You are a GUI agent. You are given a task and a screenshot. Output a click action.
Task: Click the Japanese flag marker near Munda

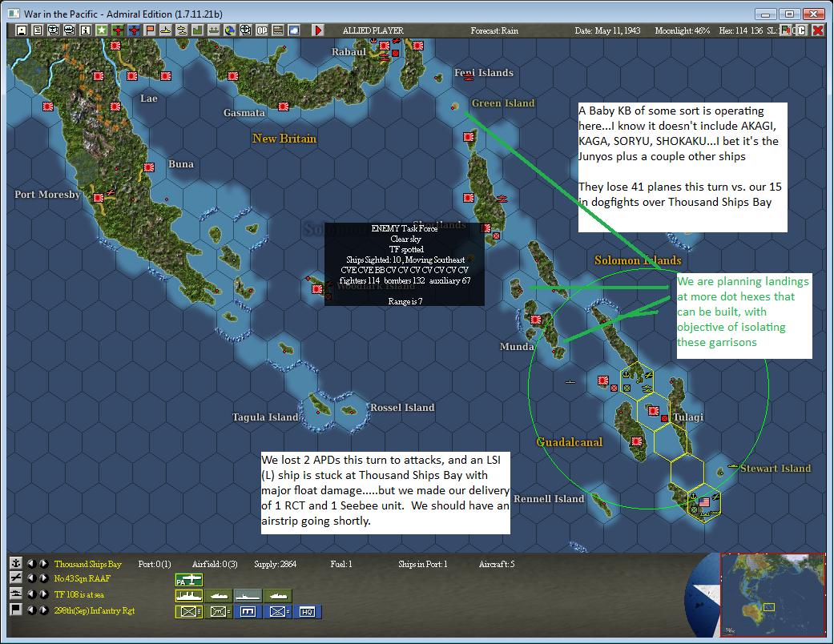[x=536, y=320]
